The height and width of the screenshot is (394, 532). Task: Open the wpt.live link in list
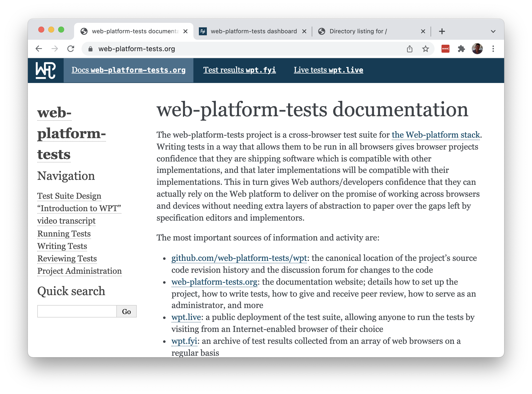[186, 317]
